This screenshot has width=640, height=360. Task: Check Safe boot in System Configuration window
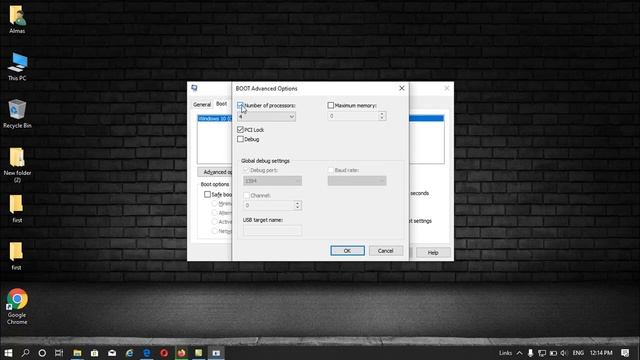(x=207, y=194)
